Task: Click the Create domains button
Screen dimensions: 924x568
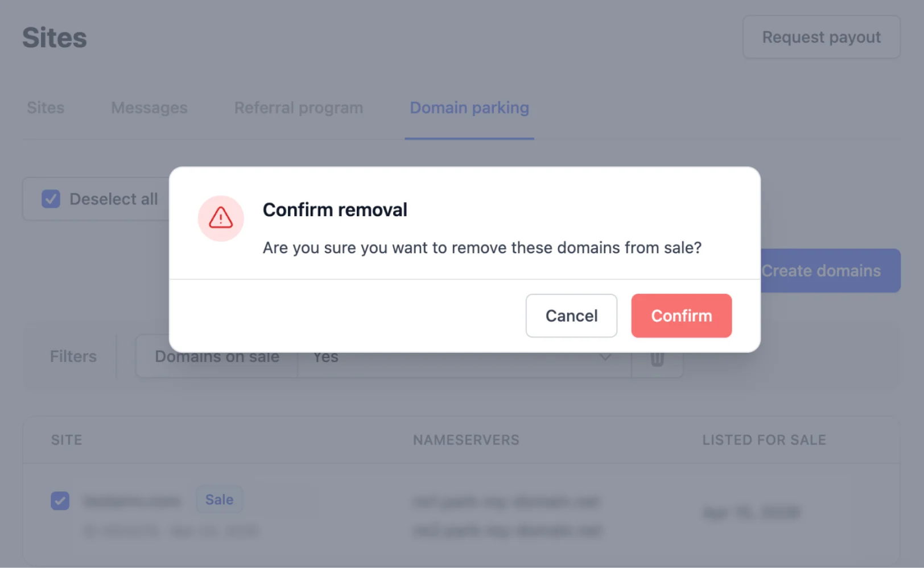Action: [830, 271]
